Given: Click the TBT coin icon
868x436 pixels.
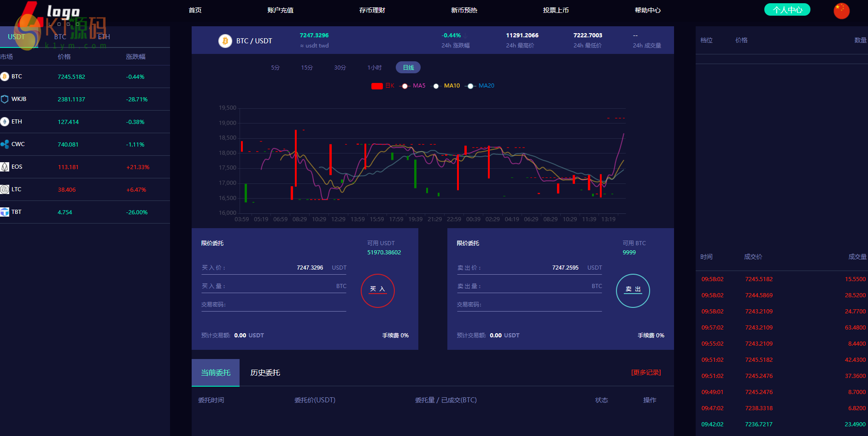Looking at the screenshot, I should click(5, 212).
